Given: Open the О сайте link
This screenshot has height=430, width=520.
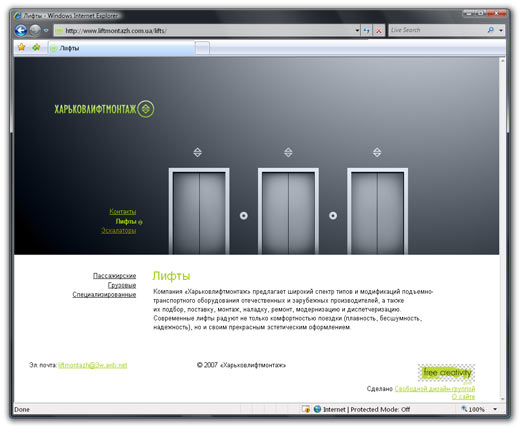Looking at the screenshot, I should (463, 397).
